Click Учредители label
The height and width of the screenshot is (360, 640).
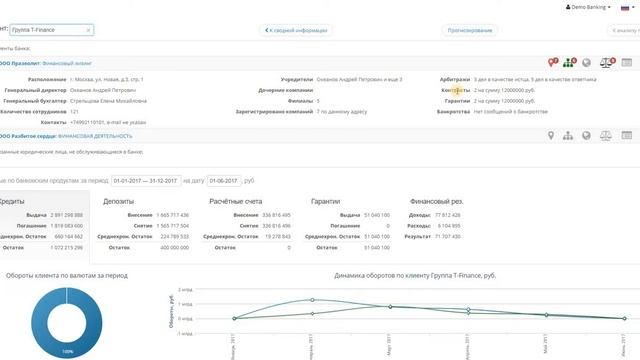[297, 79]
